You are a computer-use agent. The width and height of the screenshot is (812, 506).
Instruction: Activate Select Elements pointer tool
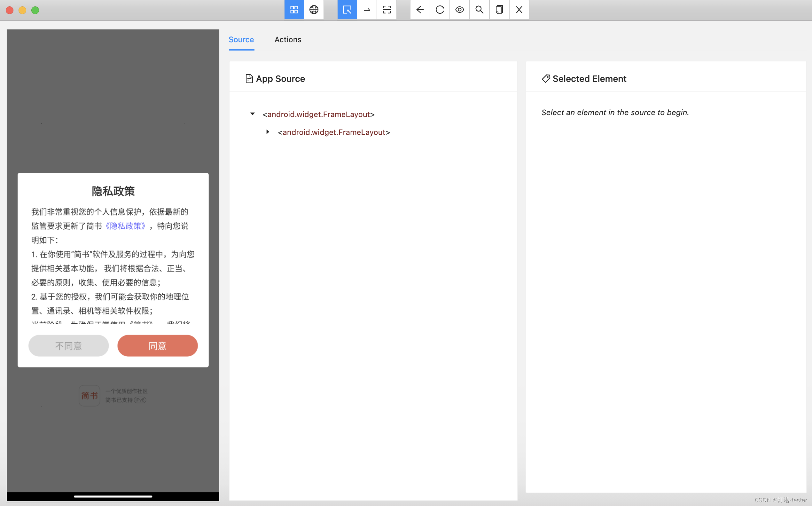click(x=347, y=10)
